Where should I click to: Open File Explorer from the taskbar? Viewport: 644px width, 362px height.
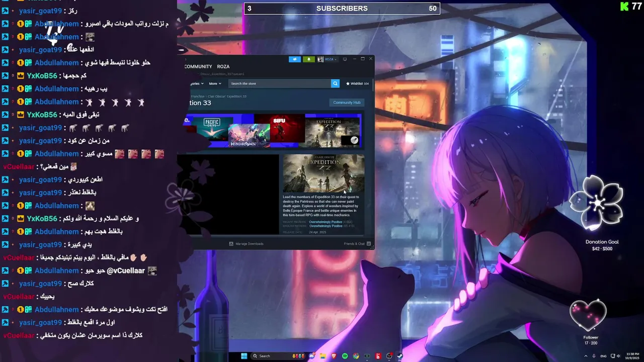coord(323,356)
